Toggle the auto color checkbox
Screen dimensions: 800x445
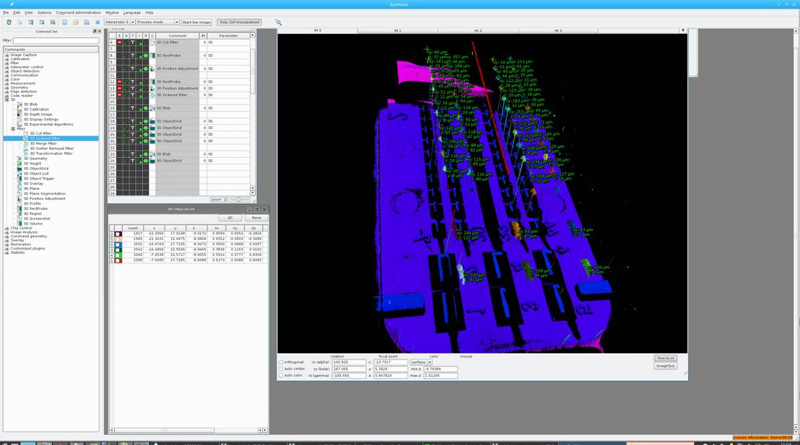point(281,376)
